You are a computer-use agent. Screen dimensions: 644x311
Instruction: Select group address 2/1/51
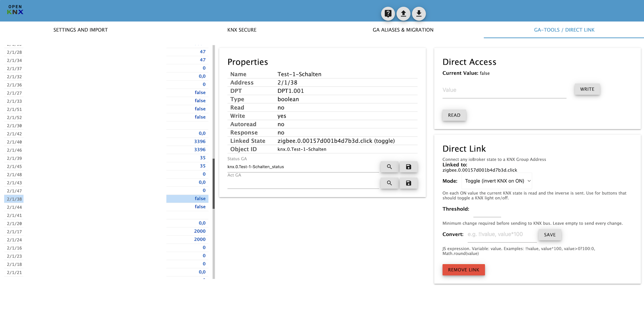pos(14,109)
